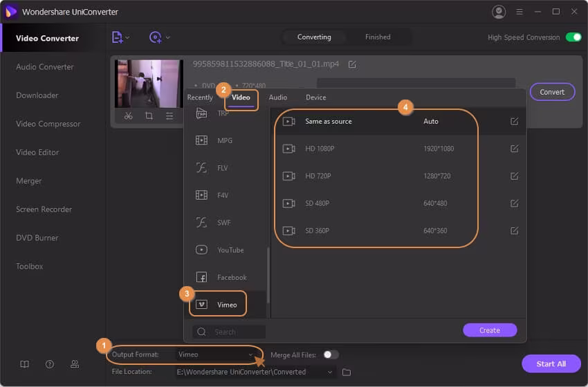Click the scissors trim icon
Screen dimensions: 588x387
click(128, 116)
